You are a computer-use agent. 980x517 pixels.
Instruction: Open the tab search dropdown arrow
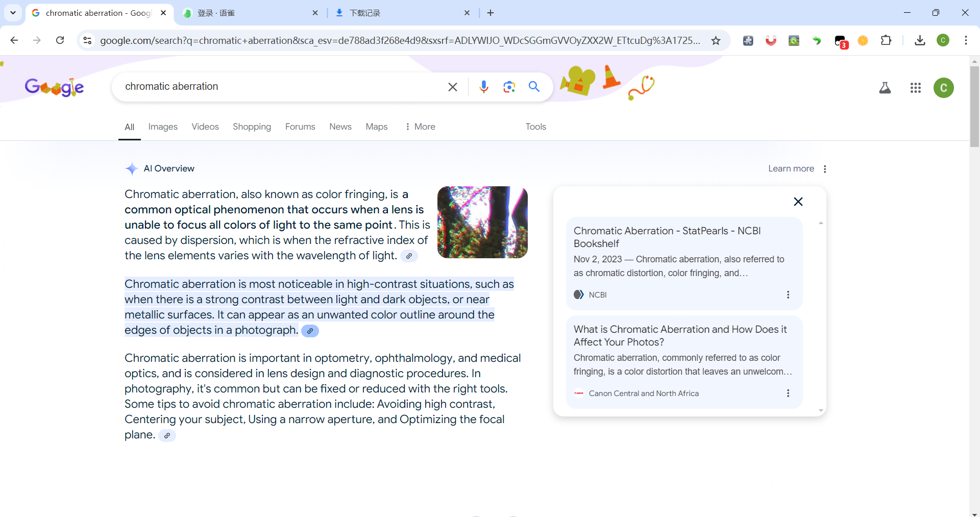click(13, 13)
